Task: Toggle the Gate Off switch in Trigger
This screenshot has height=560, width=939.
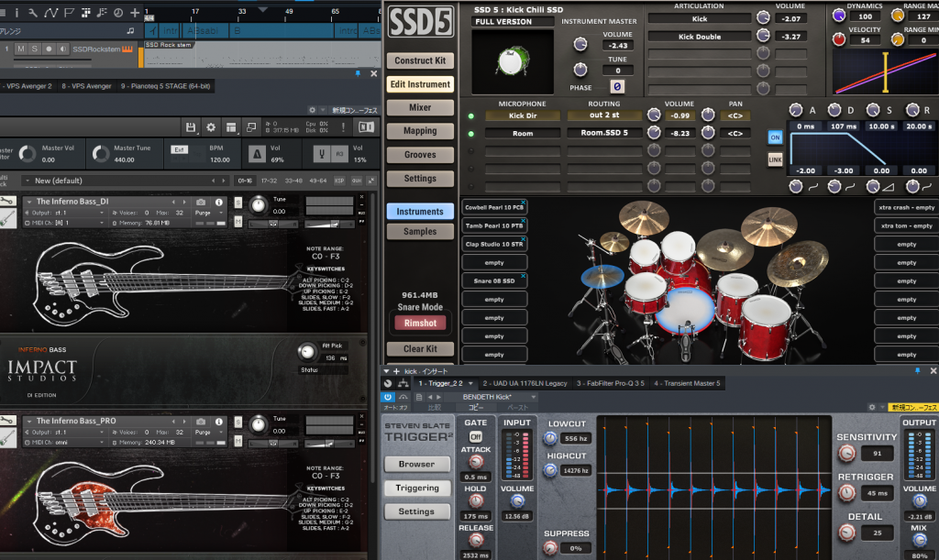Action: (476, 437)
